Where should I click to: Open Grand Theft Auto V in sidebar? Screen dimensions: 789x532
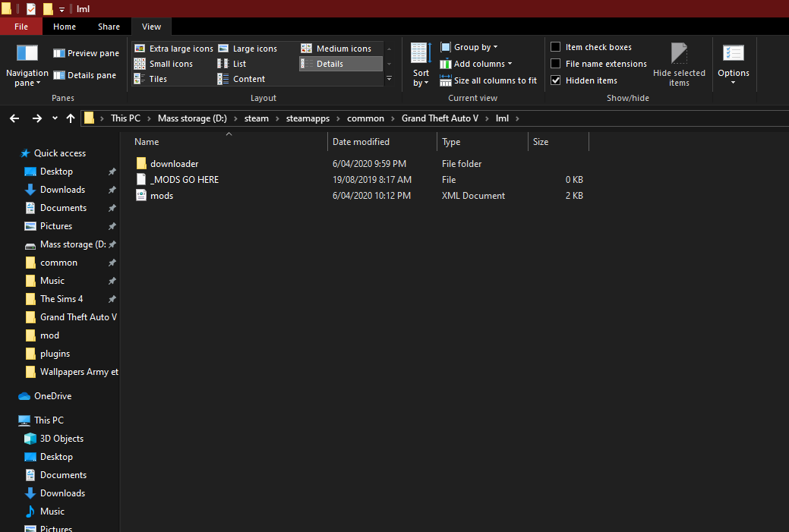[x=78, y=317]
